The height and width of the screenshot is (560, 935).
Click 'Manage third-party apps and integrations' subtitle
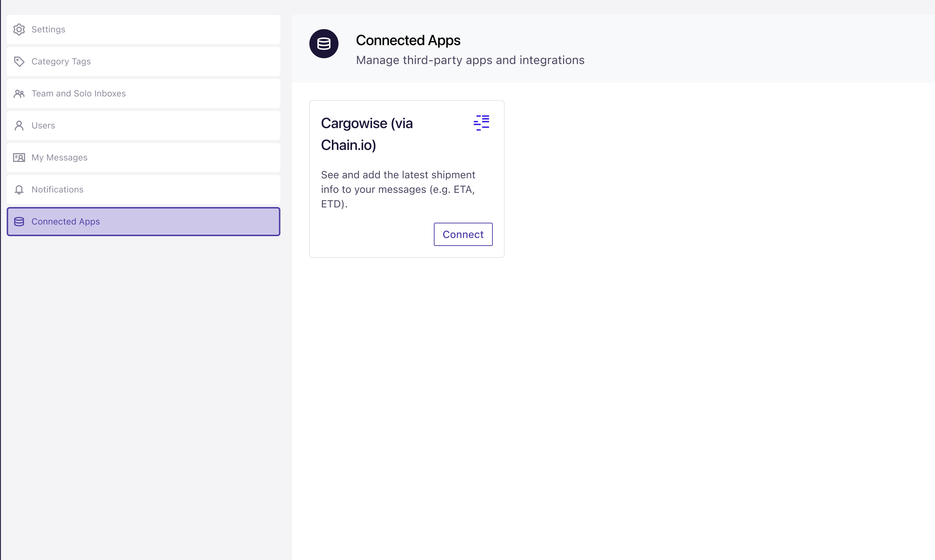pos(470,60)
